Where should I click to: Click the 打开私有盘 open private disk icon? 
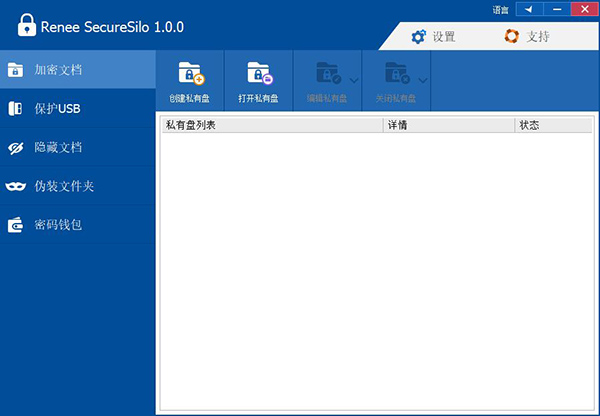pyautogui.click(x=260, y=73)
